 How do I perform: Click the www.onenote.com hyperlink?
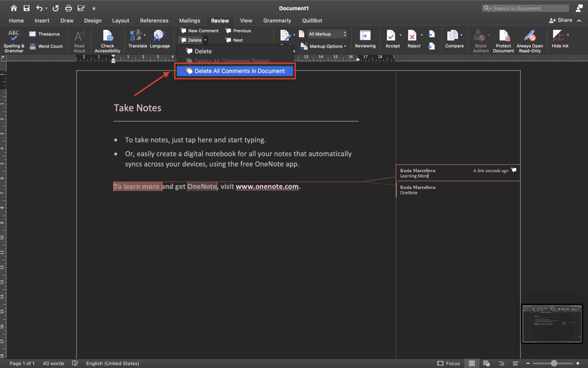coord(267,186)
